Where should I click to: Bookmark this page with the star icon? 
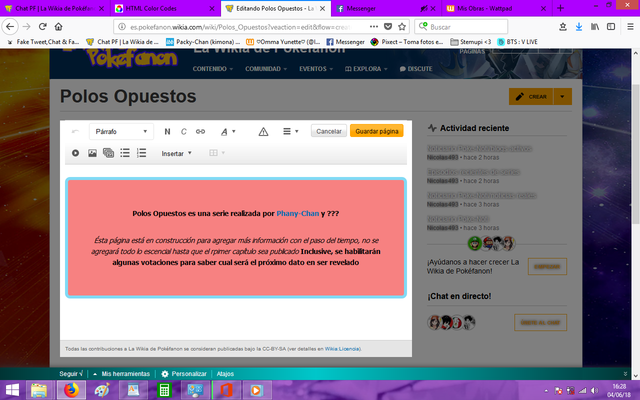click(x=402, y=27)
